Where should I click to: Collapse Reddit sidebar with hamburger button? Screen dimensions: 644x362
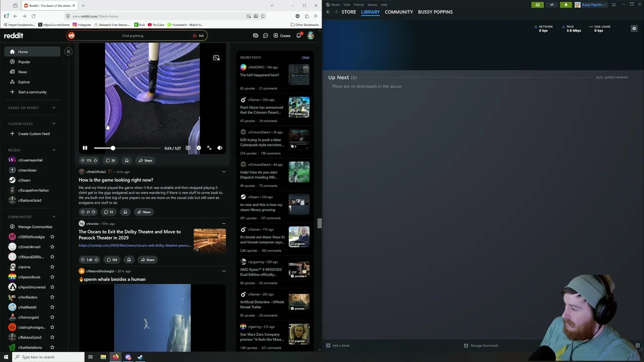(68, 51)
